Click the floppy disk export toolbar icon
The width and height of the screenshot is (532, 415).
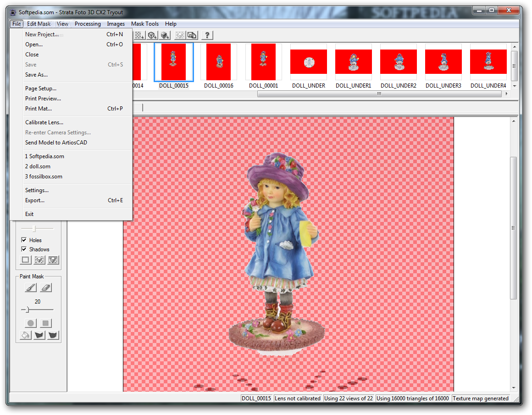[x=192, y=35]
